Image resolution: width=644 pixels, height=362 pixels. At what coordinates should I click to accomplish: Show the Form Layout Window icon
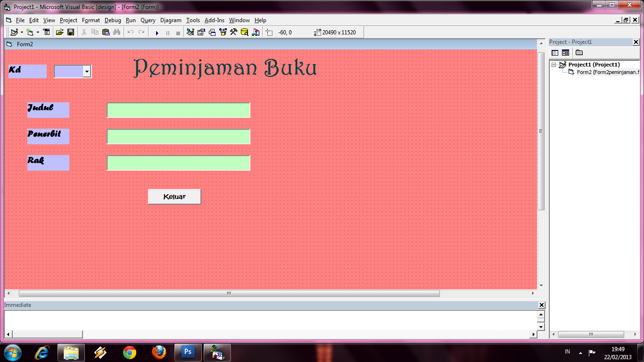[212, 32]
